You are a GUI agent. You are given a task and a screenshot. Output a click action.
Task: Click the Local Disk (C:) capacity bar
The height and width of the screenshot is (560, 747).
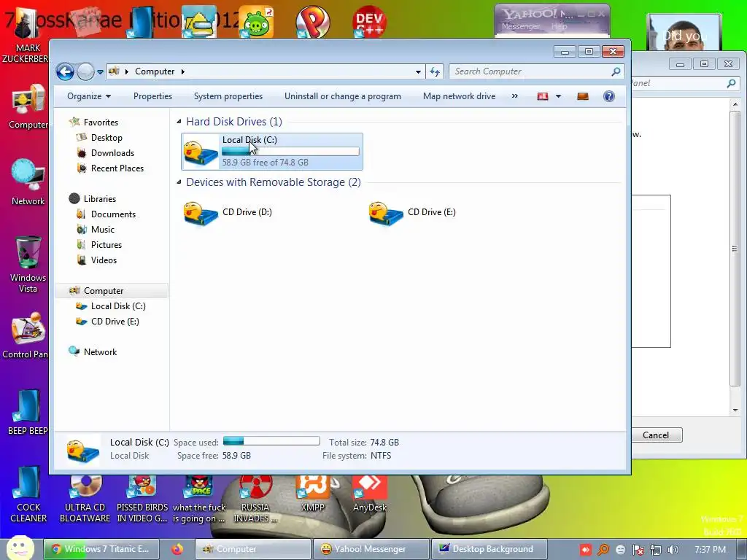(290, 152)
